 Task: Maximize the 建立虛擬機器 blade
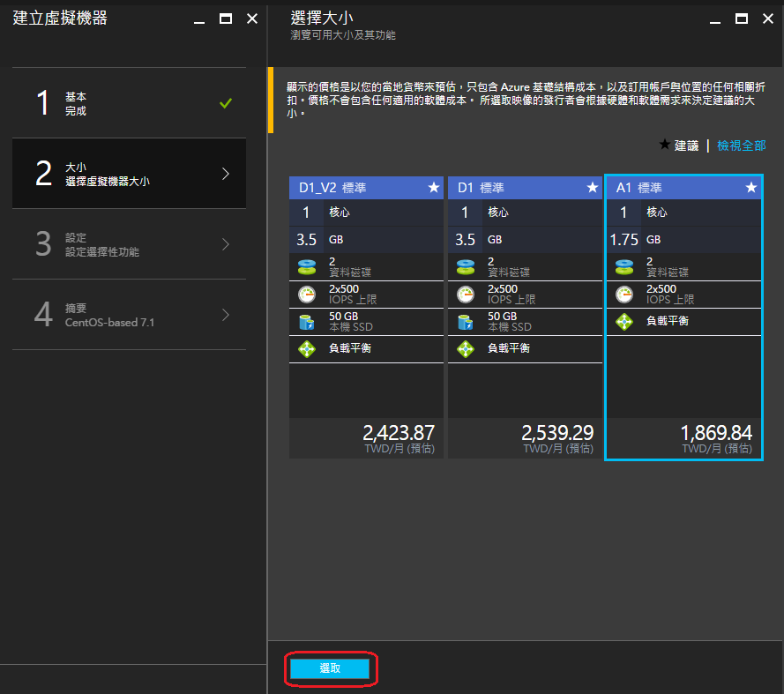click(x=226, y=19)
